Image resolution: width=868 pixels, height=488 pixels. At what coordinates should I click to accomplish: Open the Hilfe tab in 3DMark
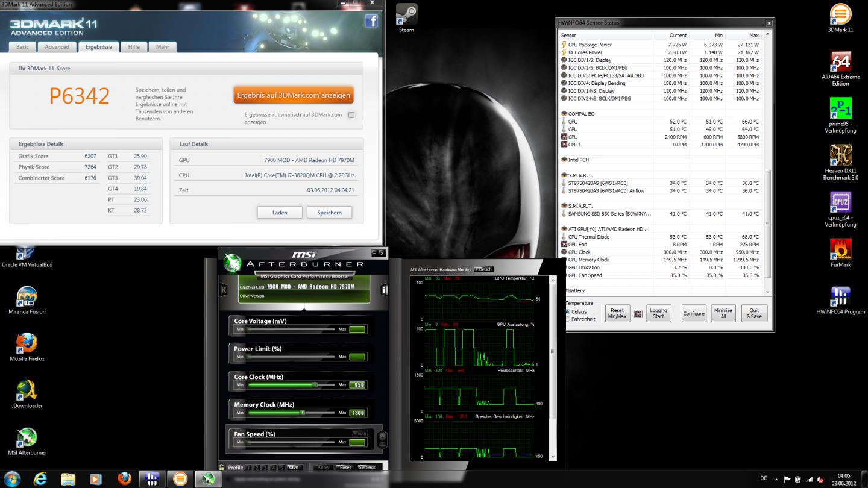pyautogui.click(x=134, y=46)
